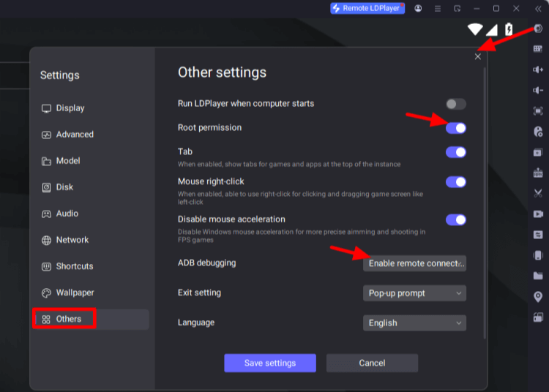549x392 pixels.
Task: Toggle the Root permission switch
Action: [455, 128]
